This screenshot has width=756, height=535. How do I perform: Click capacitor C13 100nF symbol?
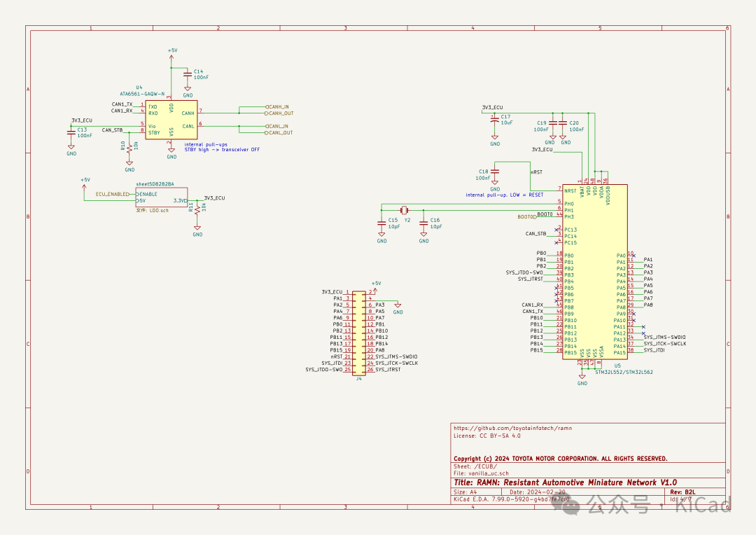pyautogui.click(x=71, y=132)
